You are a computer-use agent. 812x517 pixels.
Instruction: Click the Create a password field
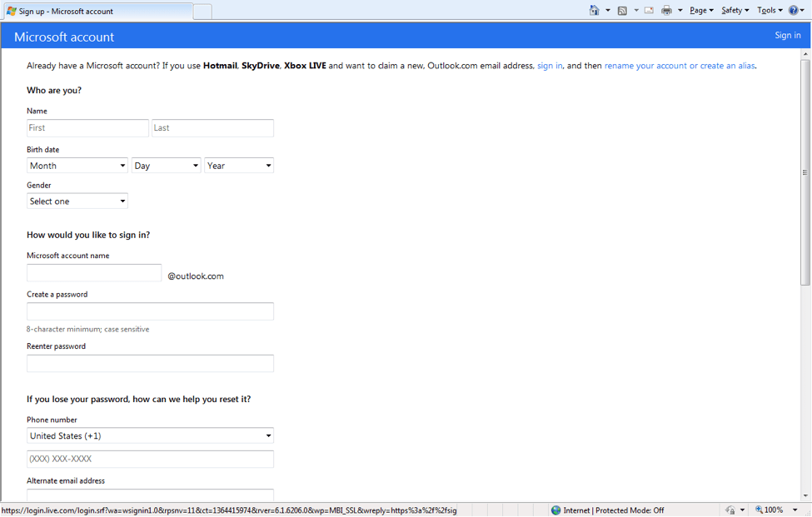coord(150,311)
